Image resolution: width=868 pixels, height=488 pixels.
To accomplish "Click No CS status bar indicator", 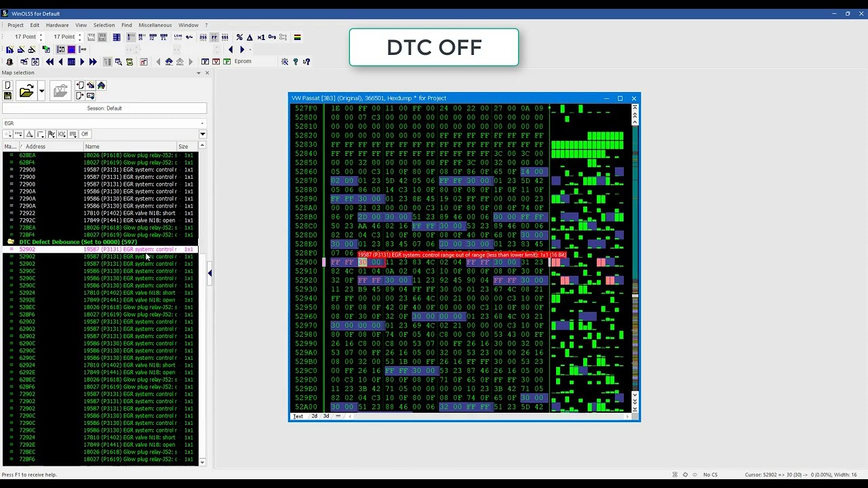I will (710, 474).
